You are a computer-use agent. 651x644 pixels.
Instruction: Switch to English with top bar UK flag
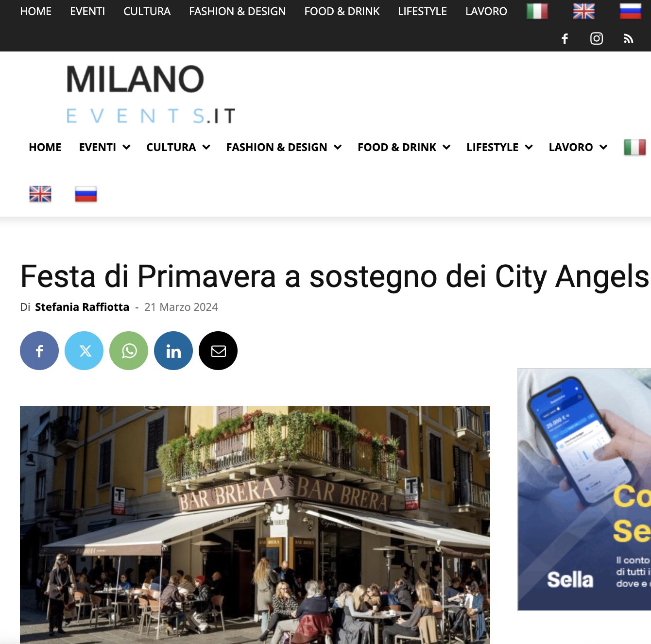coord(584,11)
